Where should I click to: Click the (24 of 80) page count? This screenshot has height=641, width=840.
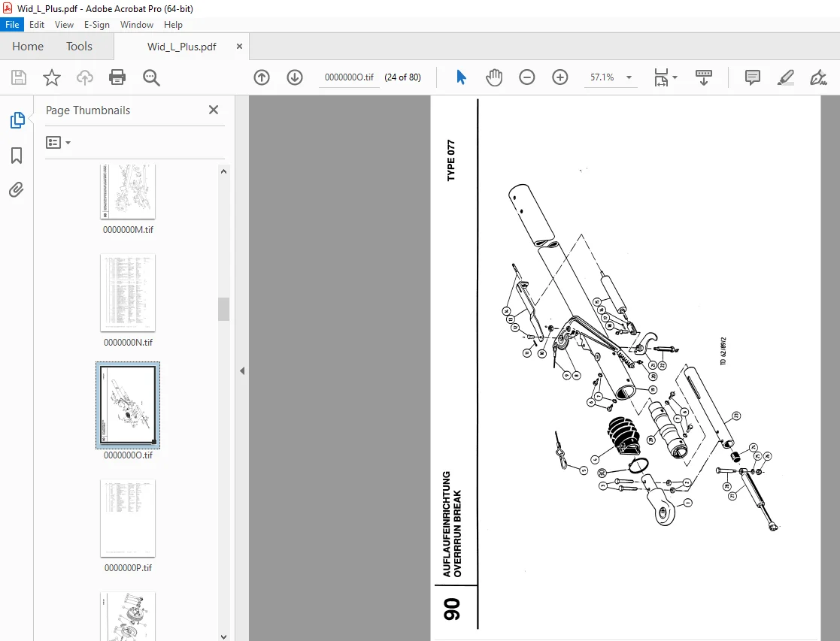click(403, 77)
